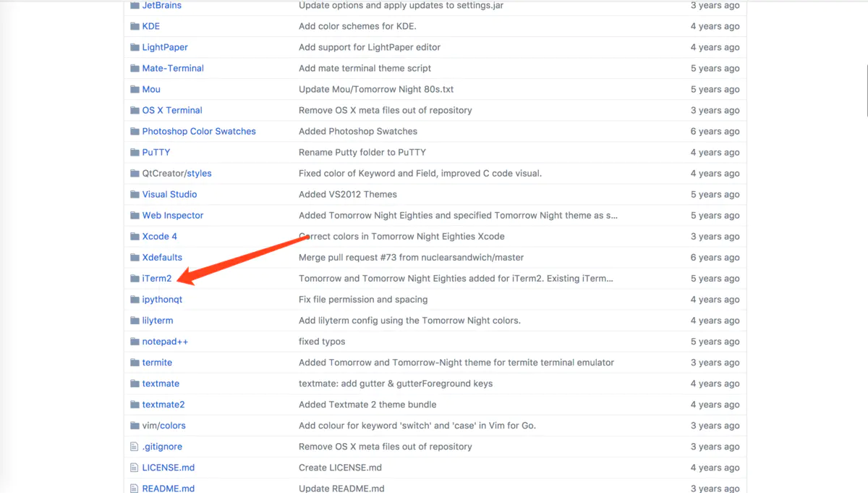Open the .gitignore file
The image size is (868, 493).
point(162,447)
